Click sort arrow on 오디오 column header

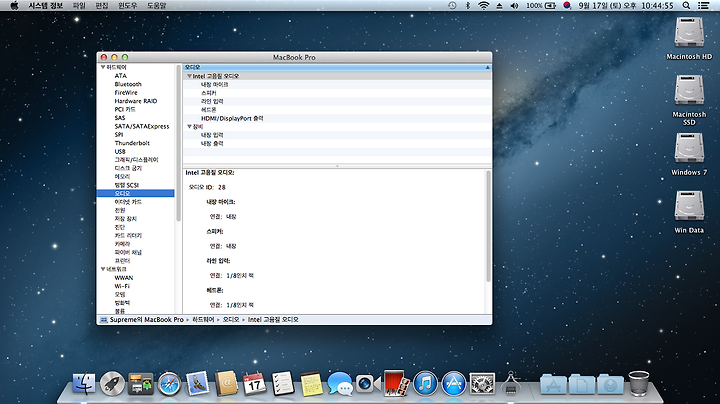[x=488, y=67]
